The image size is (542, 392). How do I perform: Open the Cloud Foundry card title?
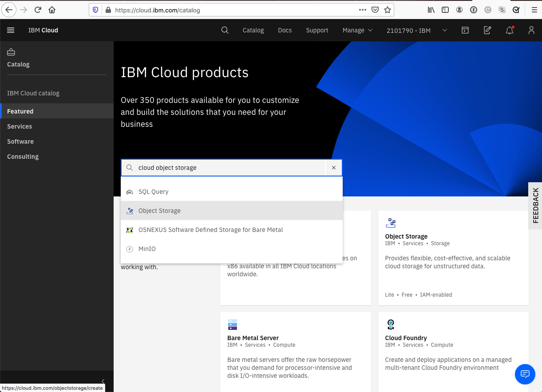[x=406, y=338]
